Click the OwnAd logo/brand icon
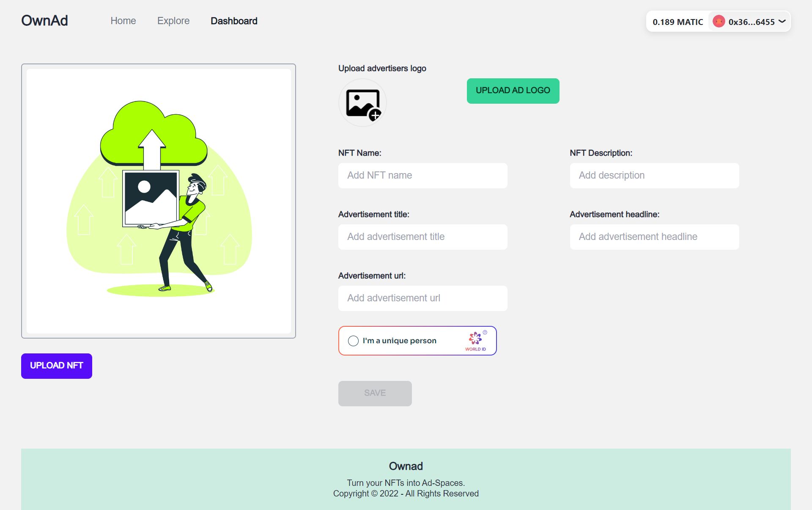Screen dimensions: 812x510 tap(45, 21)
